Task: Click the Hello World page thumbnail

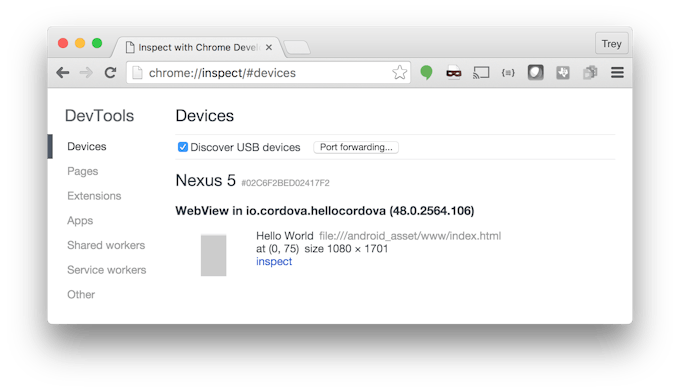Action: 213,255
